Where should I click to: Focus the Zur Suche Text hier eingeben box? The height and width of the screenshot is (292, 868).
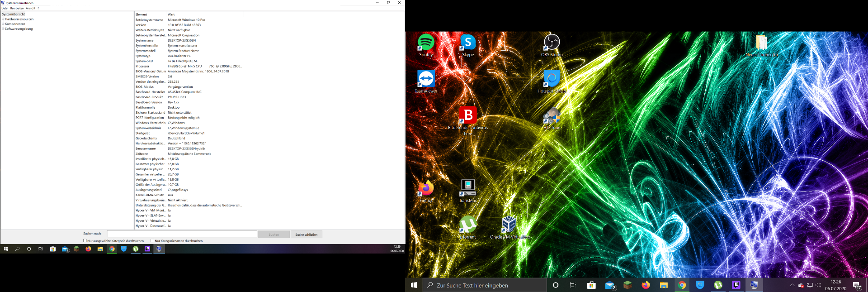pyautogui.click(x=485, y=285)
